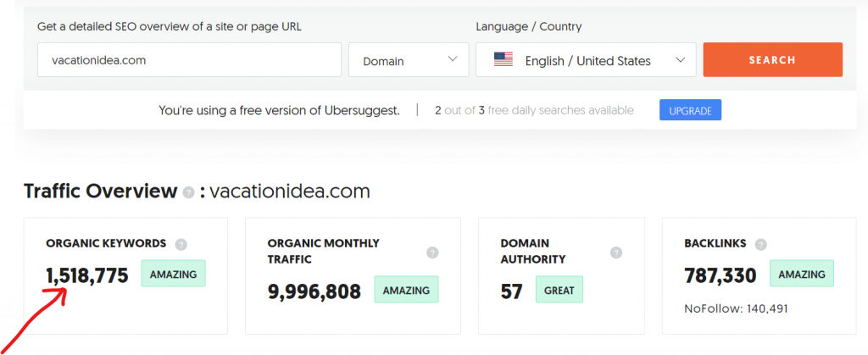Screen dimensions: 868x355
Task: Click the GREAT badge for Domain Authority
Action: click(559, 289)
